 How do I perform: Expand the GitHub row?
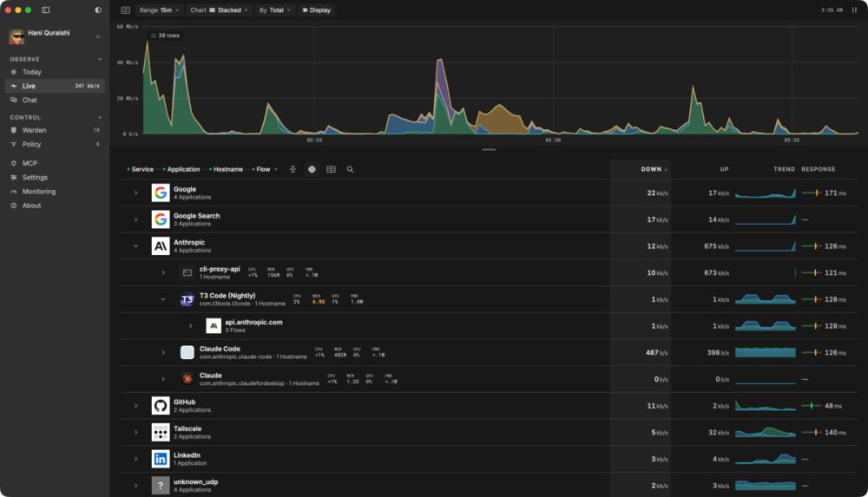(x=136, y=406)
